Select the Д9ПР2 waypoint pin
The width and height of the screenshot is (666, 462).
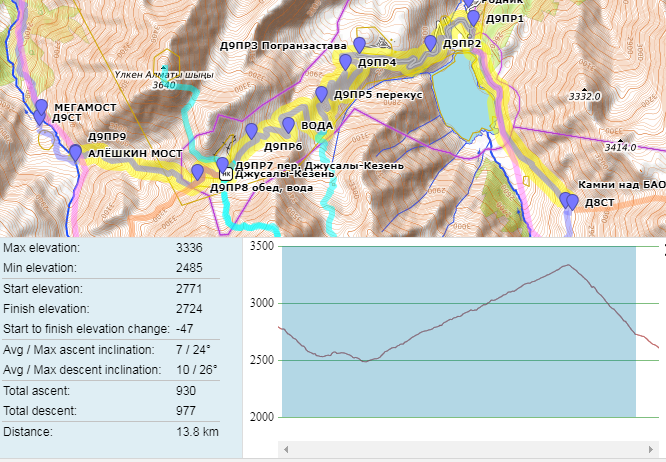point(430,43)
